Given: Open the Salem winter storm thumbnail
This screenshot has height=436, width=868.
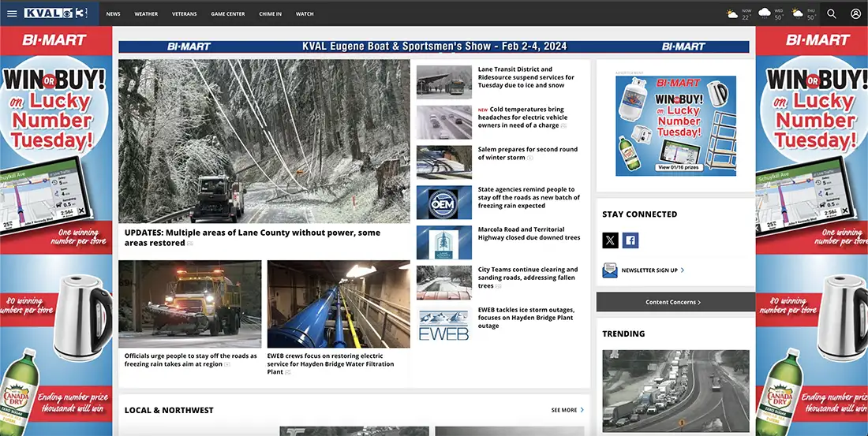Looking at the screenshot, I should 444,162.
